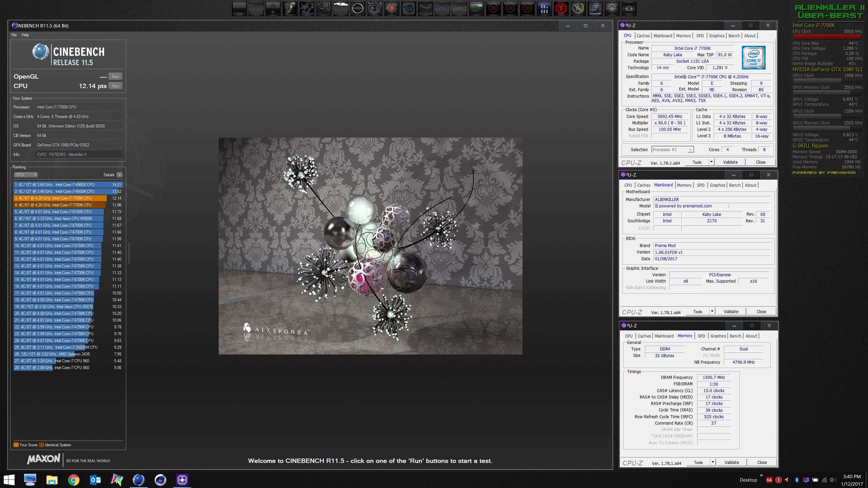Click Bluetooth icon in system tray
Image resolution: width=868 pixels, height=488 pixels.
coord(797,480)
